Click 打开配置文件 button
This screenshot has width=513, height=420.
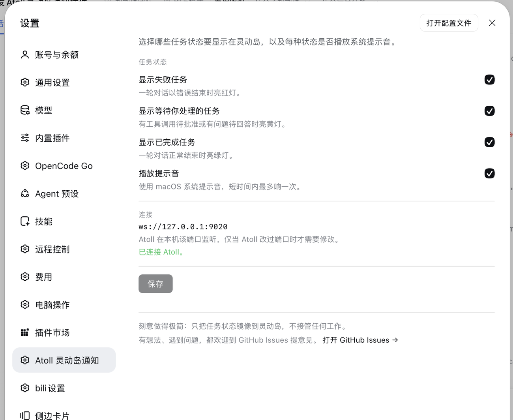449,23
